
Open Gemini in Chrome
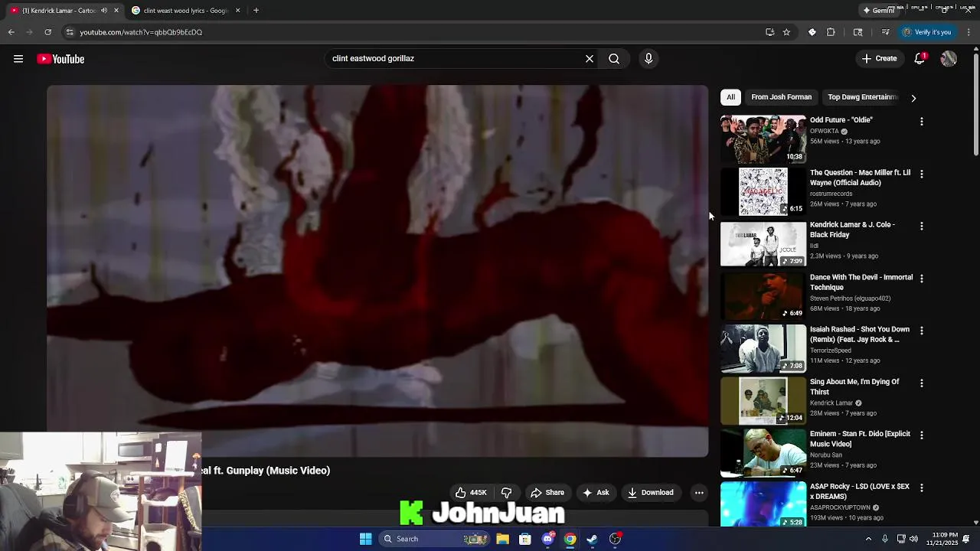coord(879,11)
